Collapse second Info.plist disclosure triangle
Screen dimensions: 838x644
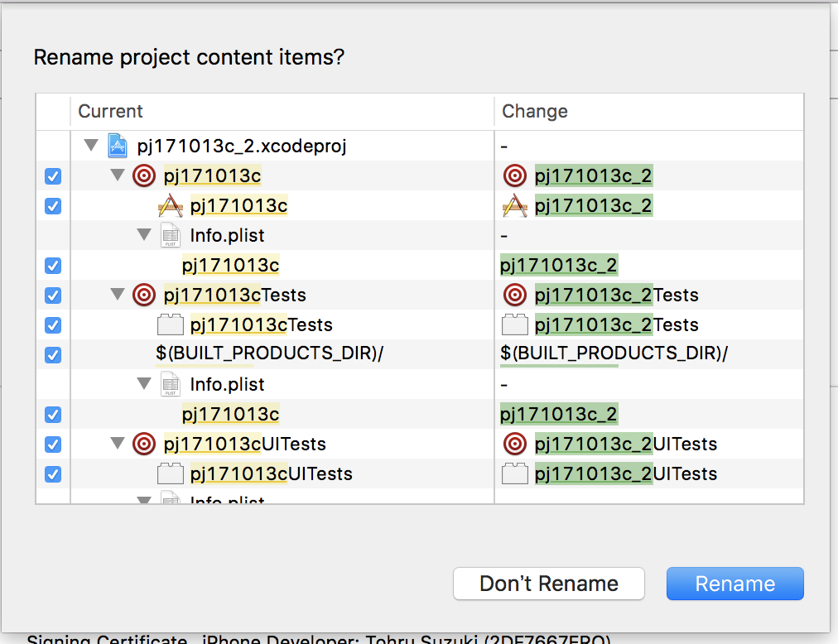(x=144, y=383)
